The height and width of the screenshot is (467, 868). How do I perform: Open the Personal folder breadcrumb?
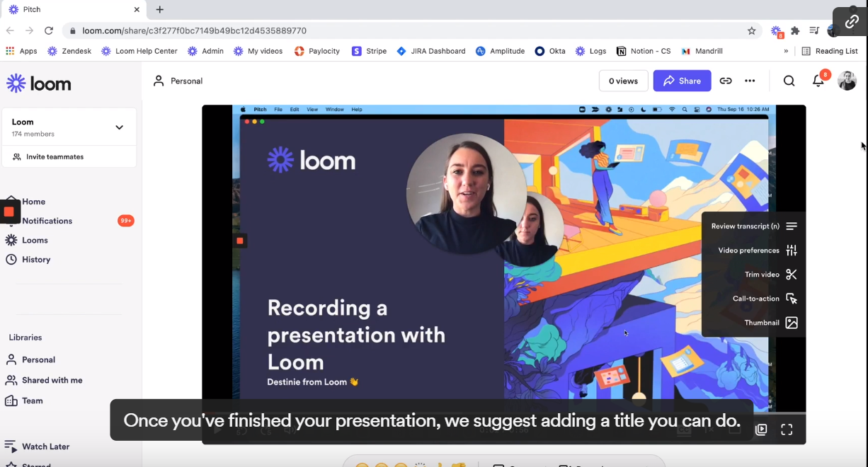[x=178, y=81]
